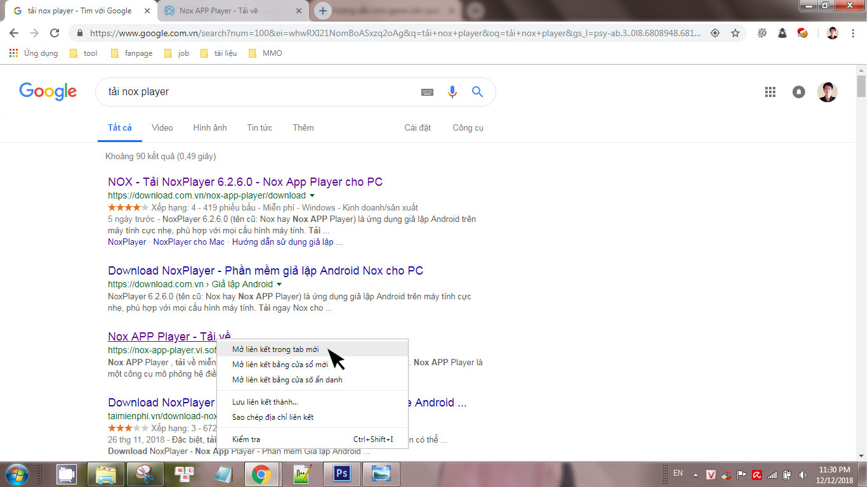Open the Chrome three-dot menu
Viewport: 868px width, 487px height.
point(853,33)
